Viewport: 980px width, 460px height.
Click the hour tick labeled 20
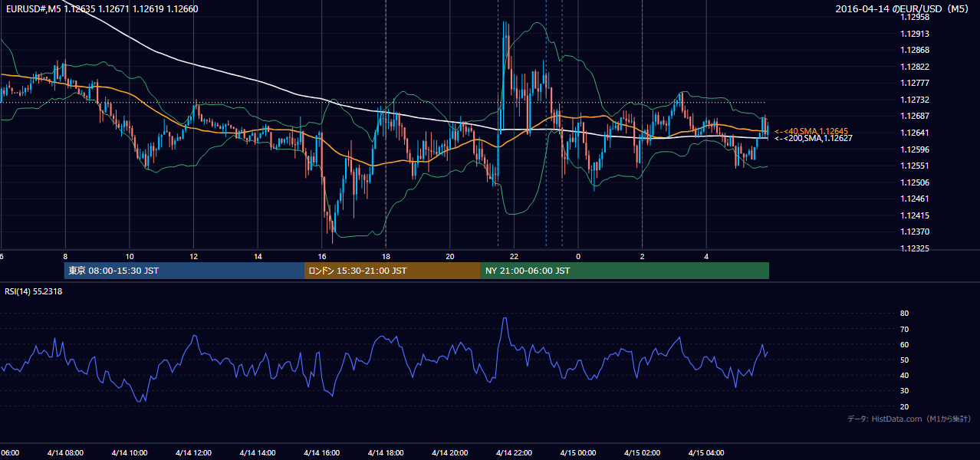pyautogui.click(x=450, y=256)
